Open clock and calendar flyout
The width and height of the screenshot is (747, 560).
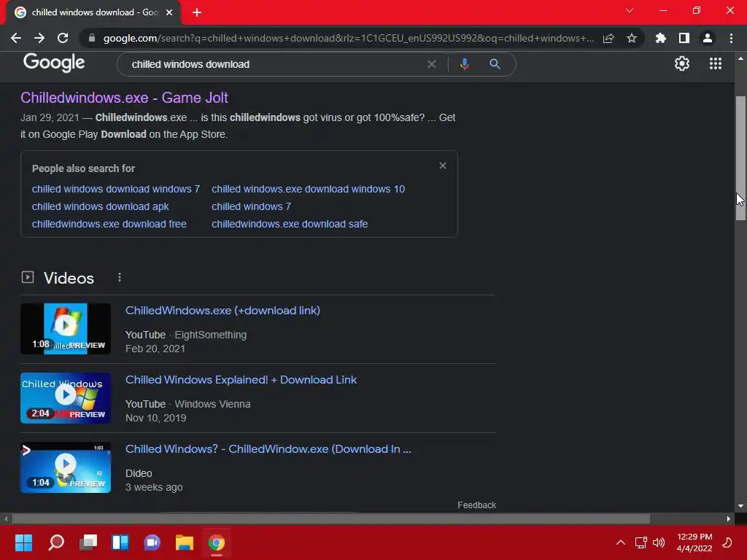[694, 542]
